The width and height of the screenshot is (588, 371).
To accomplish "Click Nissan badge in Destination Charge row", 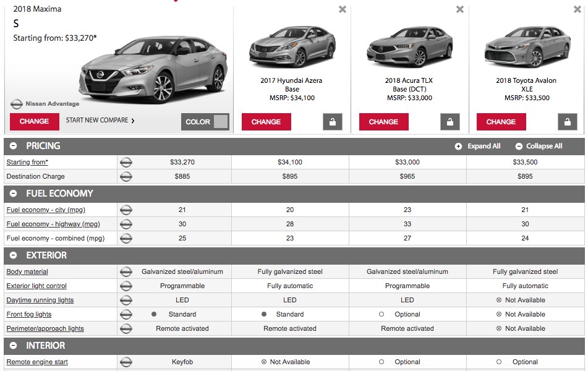I will pos(126,176).
